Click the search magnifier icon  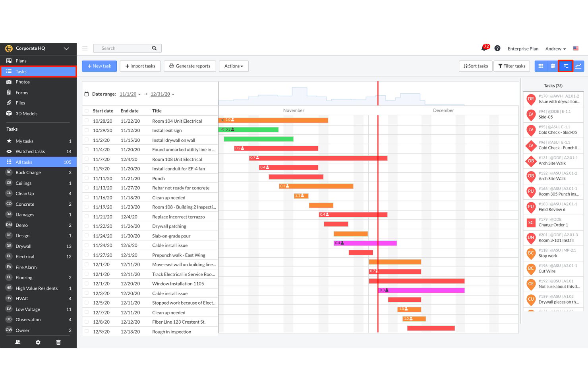(x=154, y=48)
